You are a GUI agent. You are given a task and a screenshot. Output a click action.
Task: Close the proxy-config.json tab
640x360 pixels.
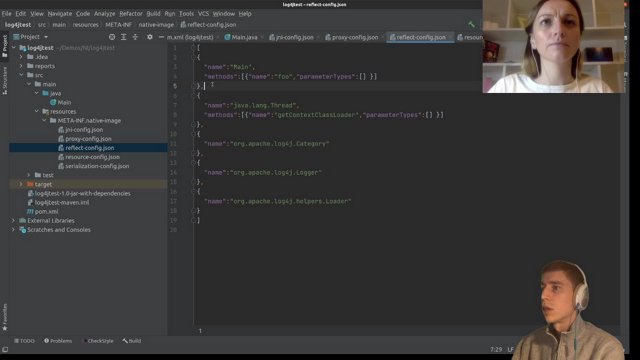[x=383, y=37]
